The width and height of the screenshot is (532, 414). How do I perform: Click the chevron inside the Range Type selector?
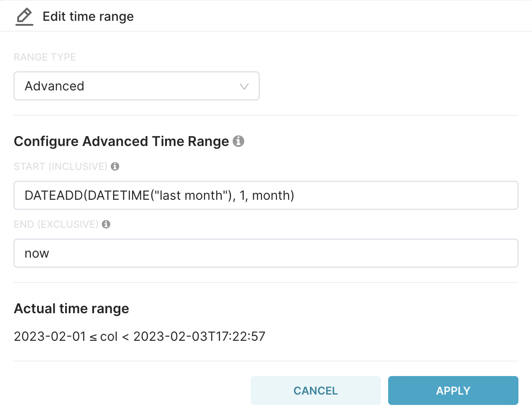(244, 86)
